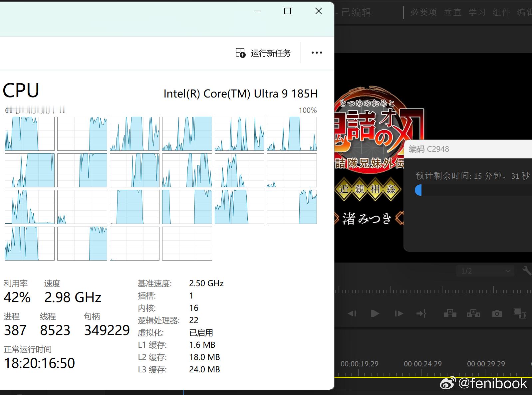The height and width of the screenshot is (395, 532).
Task: Click the 编码 C2948 dialog title
Action: click(429, 149)
